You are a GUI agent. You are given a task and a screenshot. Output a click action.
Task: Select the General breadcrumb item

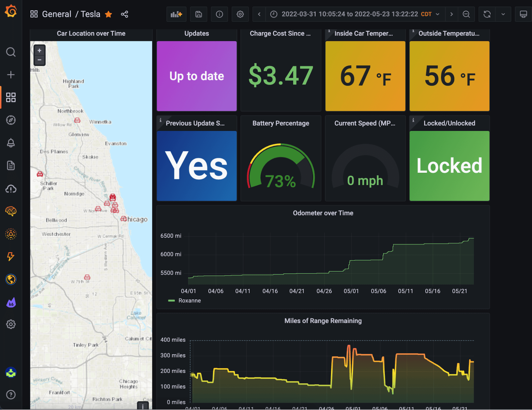(57, 14)
